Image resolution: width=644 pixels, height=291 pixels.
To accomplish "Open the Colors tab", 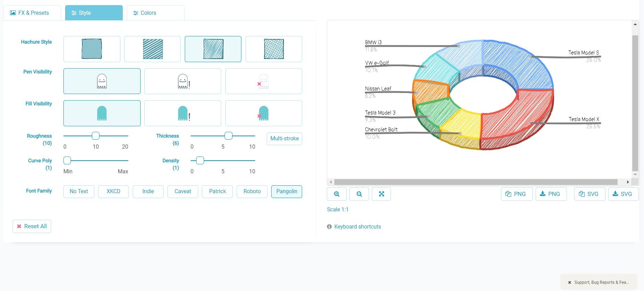I will [x=156, y=13].
